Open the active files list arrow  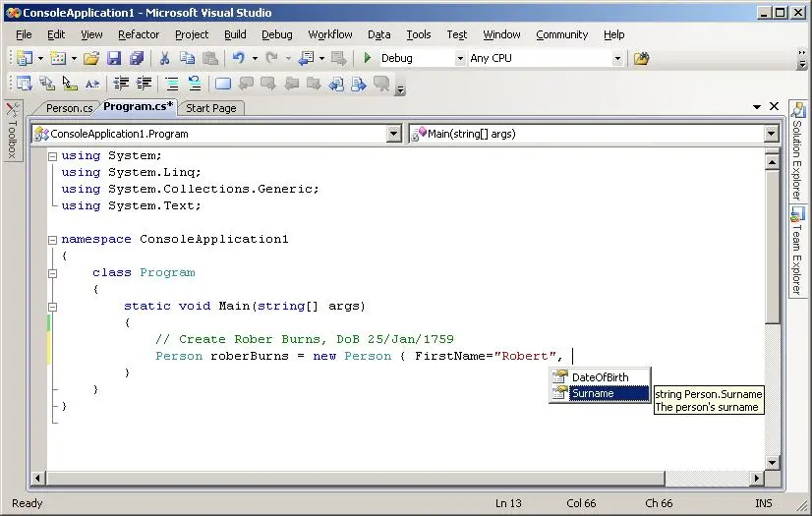click(757, 106)
